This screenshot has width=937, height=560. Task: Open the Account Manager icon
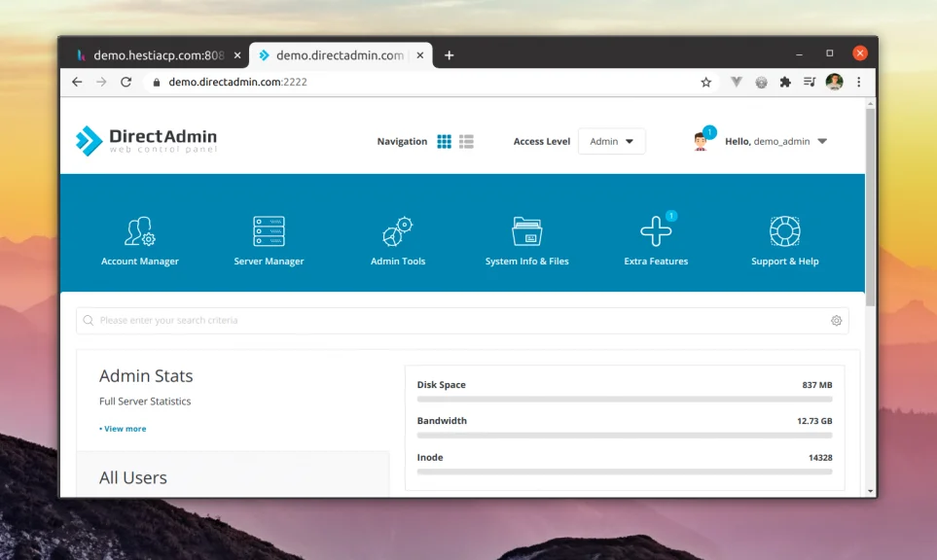(140, 231)
